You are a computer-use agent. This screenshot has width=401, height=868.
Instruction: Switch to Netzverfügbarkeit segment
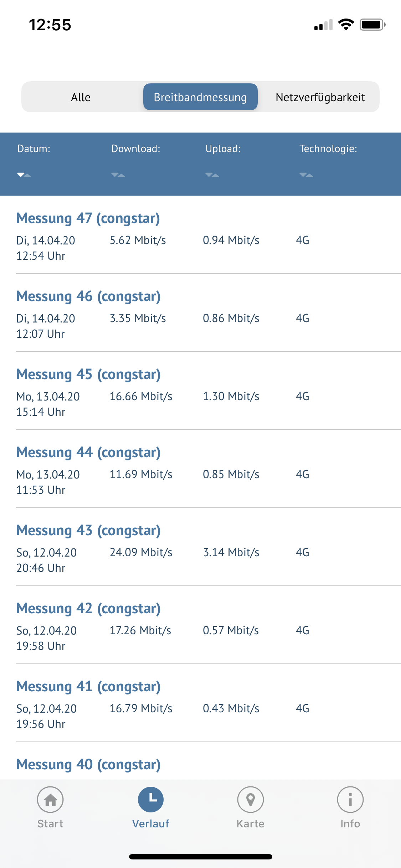[320, 97]
